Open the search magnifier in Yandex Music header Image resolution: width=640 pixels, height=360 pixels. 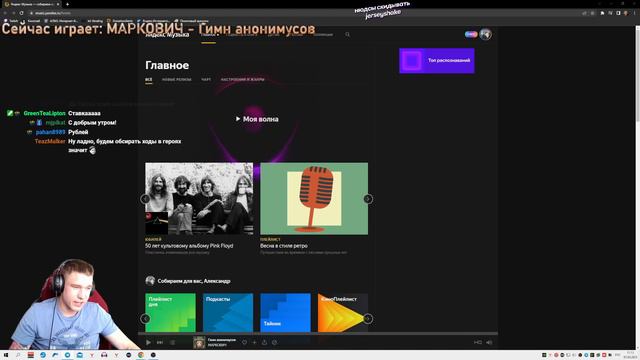(347, 35)
